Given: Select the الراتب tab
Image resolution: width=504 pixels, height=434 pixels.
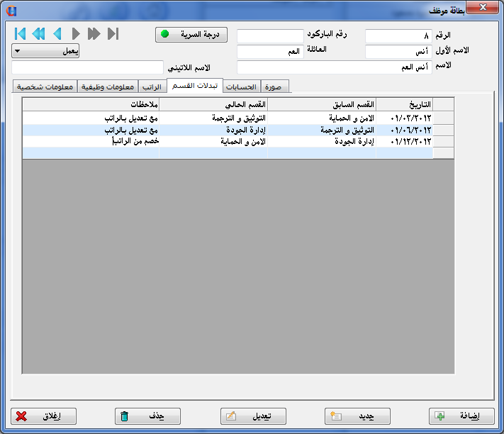Looking at the screenshot, I should pyautogui.click(x=152, y=87).
